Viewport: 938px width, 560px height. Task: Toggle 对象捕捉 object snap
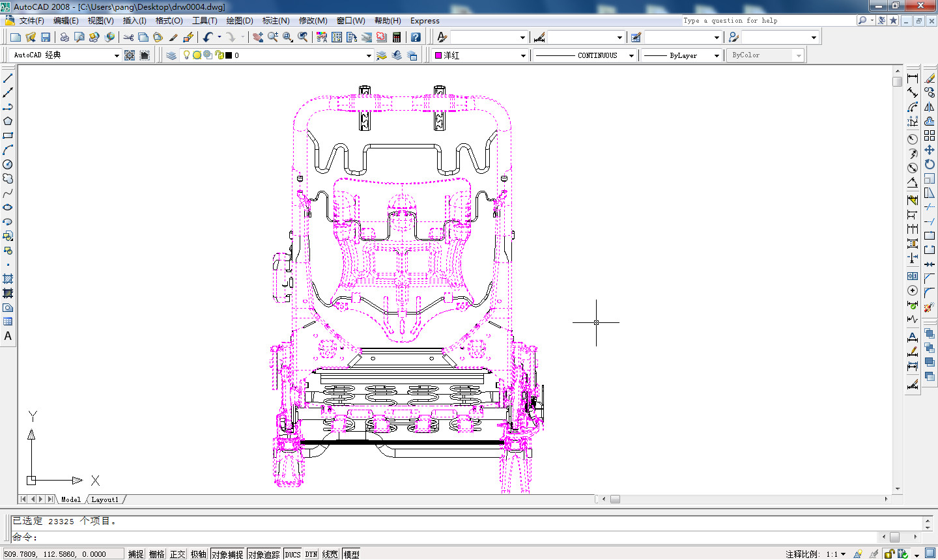pos(227,554)
